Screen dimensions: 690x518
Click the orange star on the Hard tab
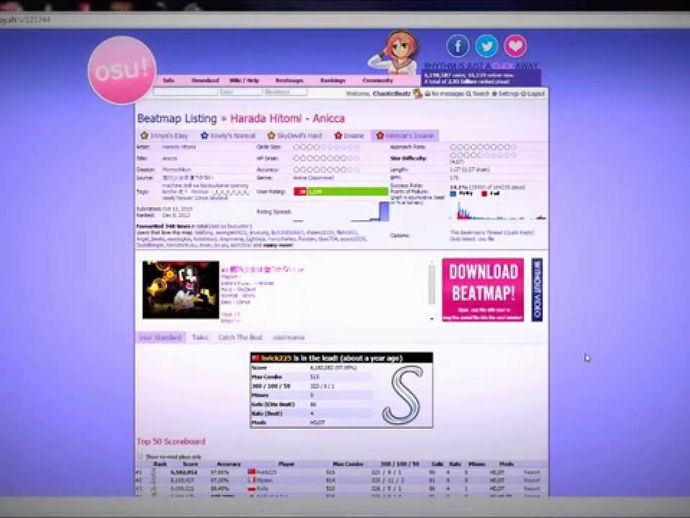coord(271,136)
